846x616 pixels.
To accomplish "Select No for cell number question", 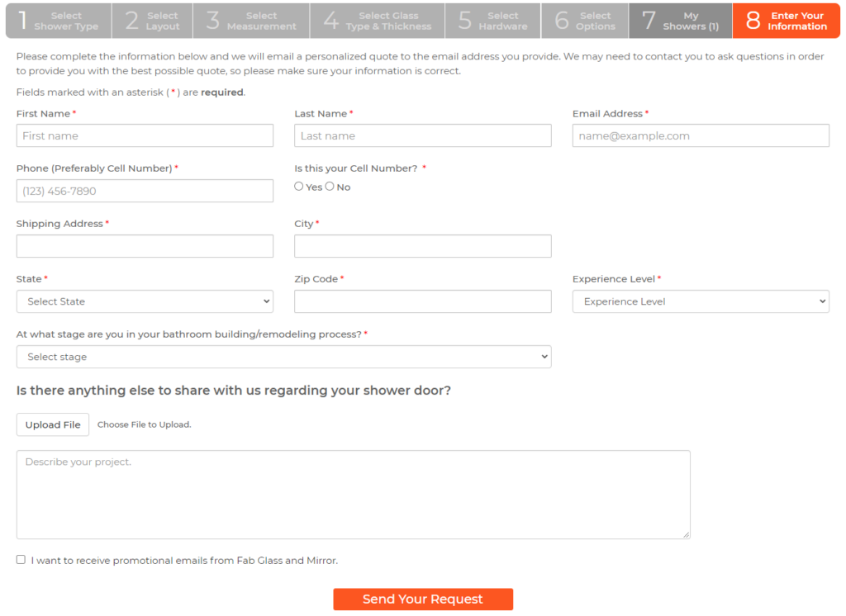I will 329,186.
